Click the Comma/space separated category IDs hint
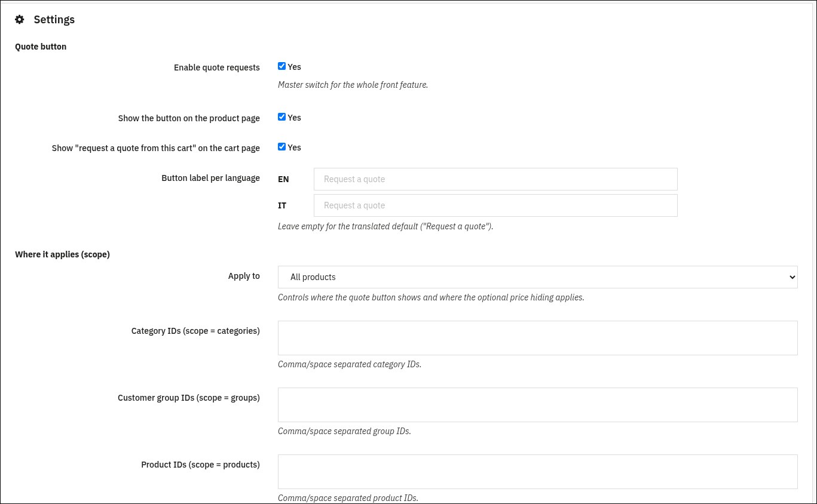The width and height of the screenshot is (817, 504). click(x=350, y=364)
